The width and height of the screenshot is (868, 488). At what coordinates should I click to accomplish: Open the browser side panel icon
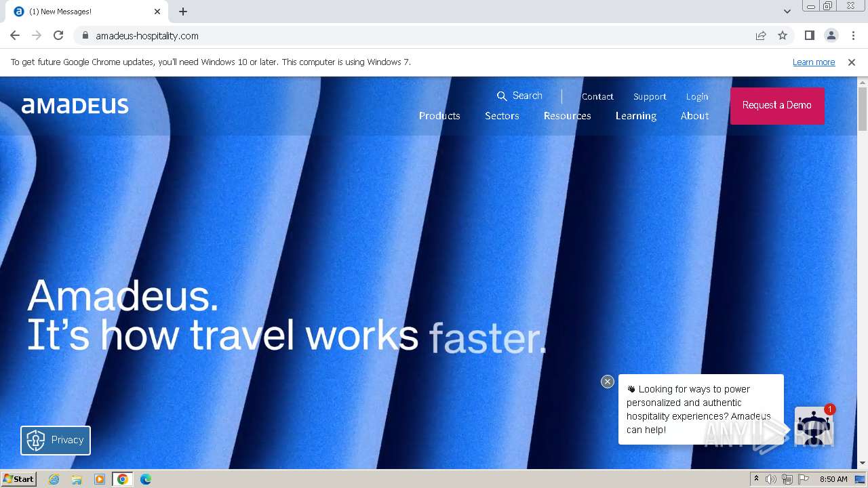(810, 35)
